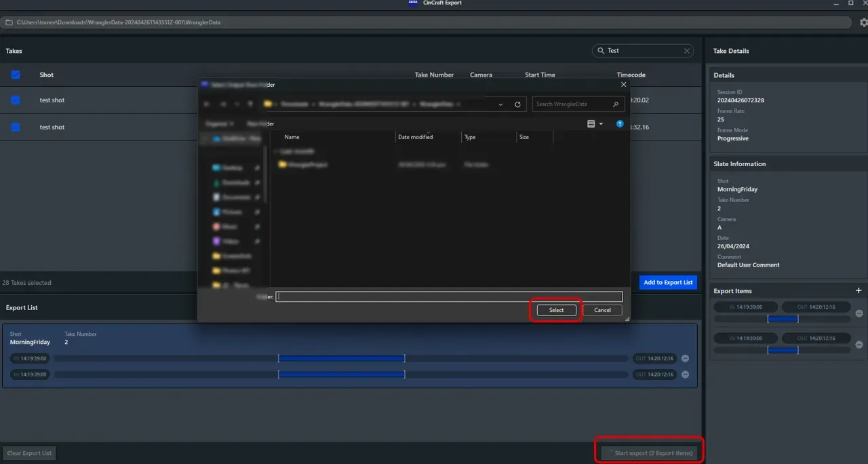Click the folder icon in dialog address bar
Screen dimensions: 868x464
point(268,104)
